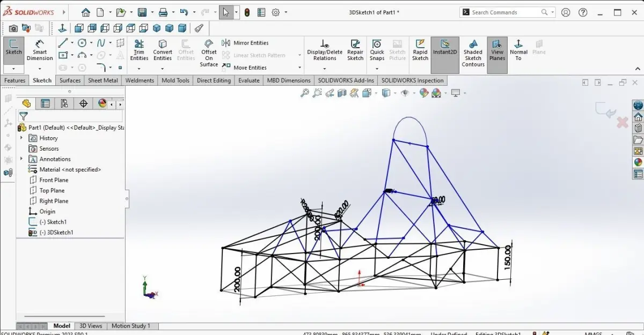The width and height of the screenshot is (644, 335).
Task: Open the Options gear
Action: click(x=276, y=12)
